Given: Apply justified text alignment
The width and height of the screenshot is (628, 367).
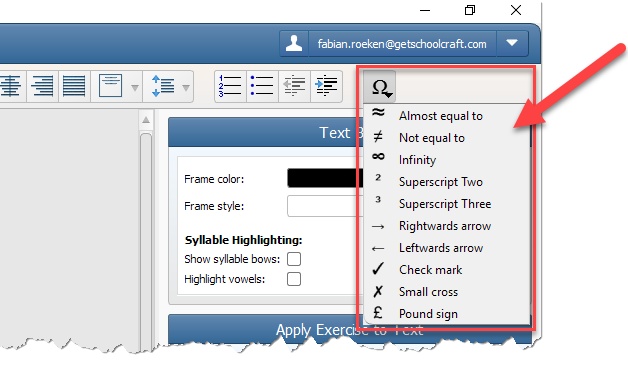Looking at the screenshot, I should click(x=74, y=86).
